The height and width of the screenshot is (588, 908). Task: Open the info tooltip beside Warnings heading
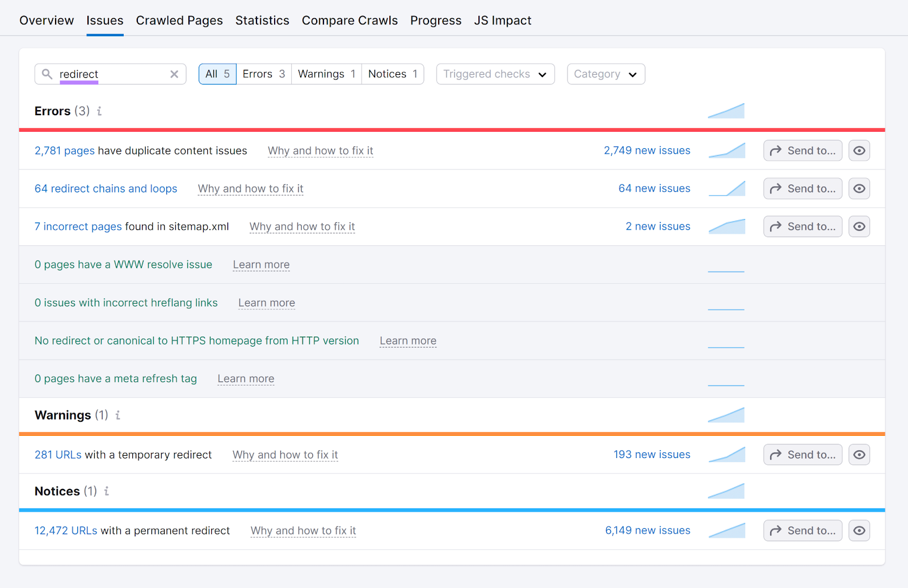coord(117,415)
